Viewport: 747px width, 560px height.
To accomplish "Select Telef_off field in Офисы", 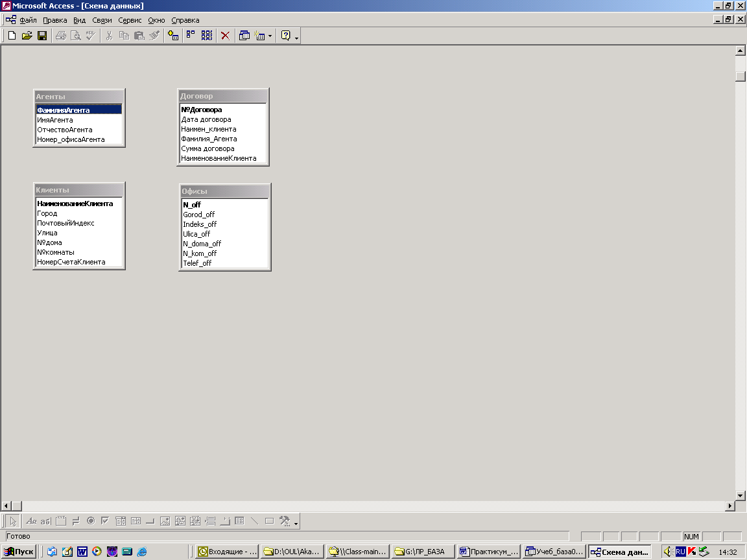I will (x=225, y=263).
